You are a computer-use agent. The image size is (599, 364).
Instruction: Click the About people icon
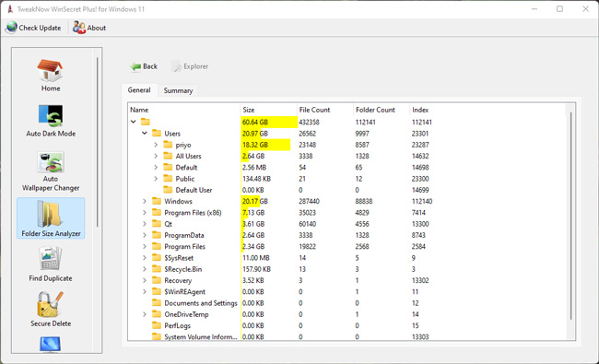point(79,28)
